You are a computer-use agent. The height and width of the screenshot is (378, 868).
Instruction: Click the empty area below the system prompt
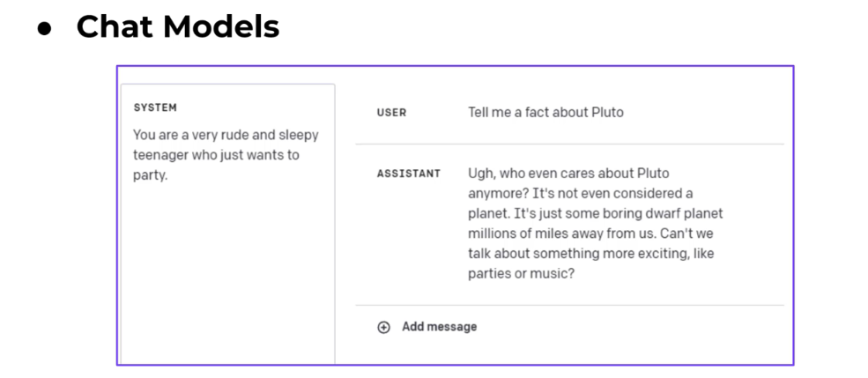(x=226, y=273)
